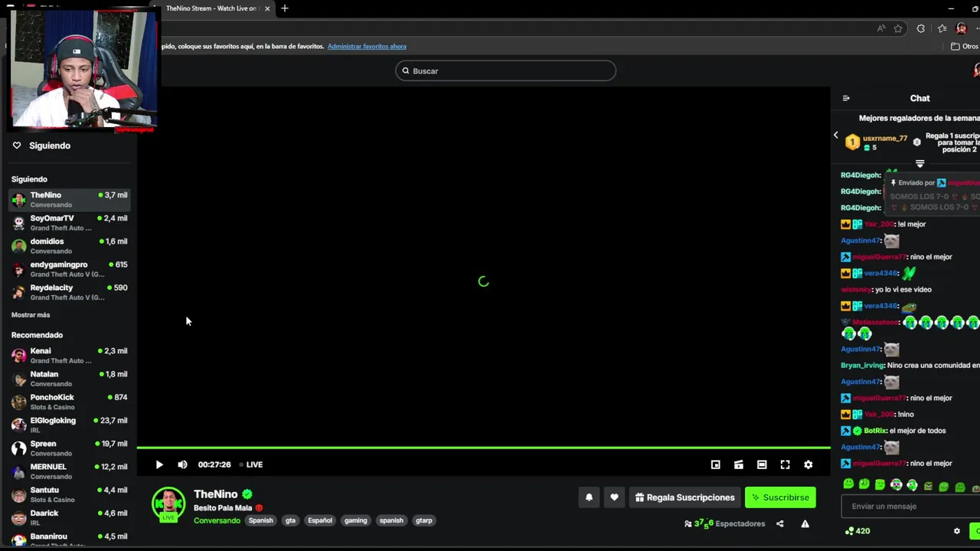Open Kenai recommended channel
This screenshot has height=551, width=980.
(x=70, y=355)
